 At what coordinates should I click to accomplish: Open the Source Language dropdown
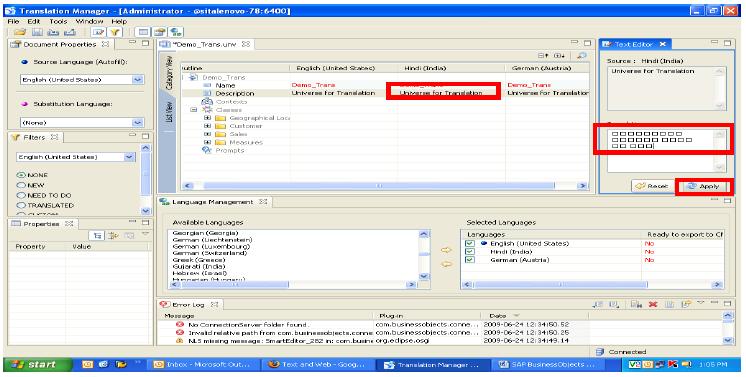(137, 79)
